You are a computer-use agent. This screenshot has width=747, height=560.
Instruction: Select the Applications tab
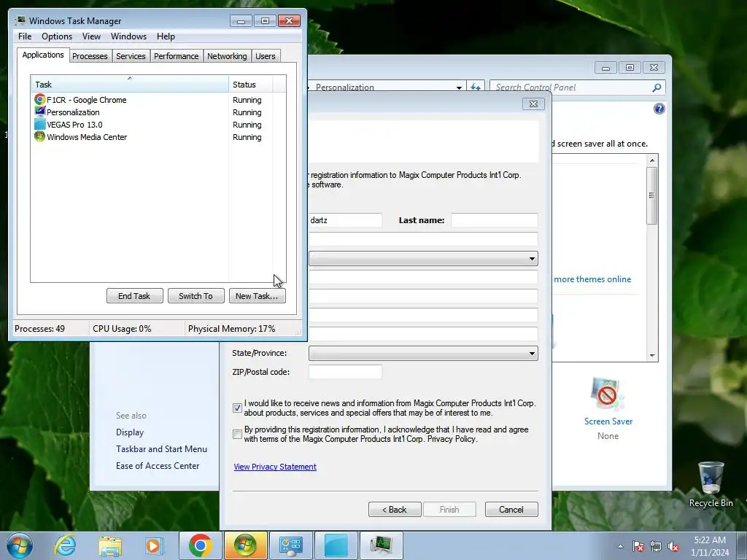pyautogui.click(x=43, y=55)
